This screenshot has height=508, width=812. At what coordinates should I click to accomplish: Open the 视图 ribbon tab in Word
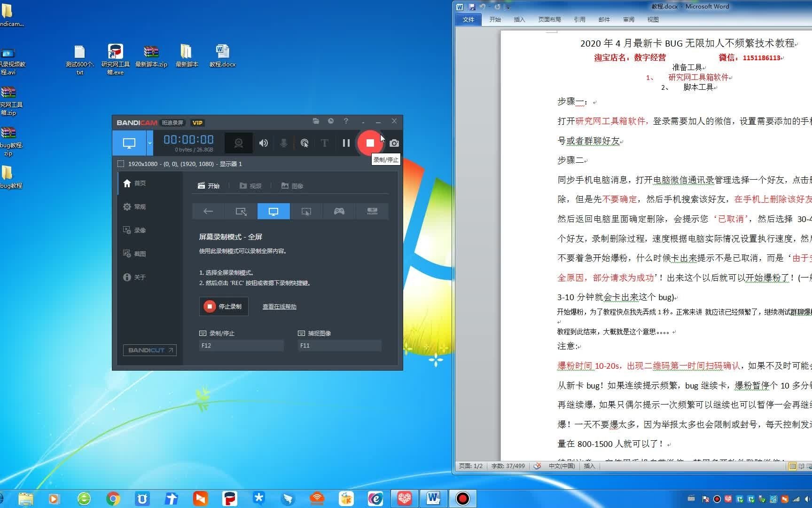click(x=653, y=19)
